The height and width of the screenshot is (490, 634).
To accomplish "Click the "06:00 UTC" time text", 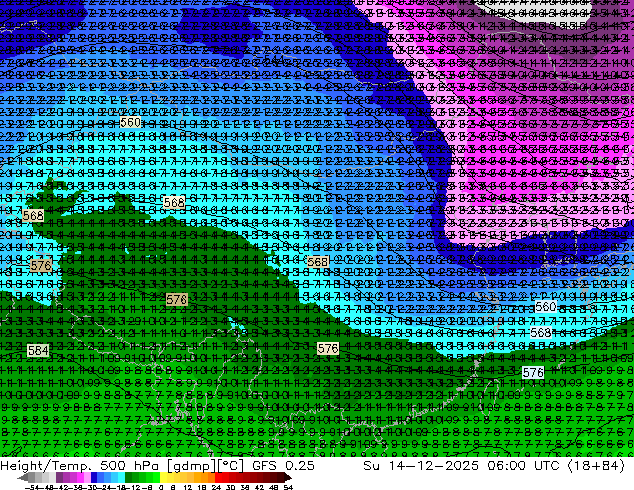I will 523,465.
